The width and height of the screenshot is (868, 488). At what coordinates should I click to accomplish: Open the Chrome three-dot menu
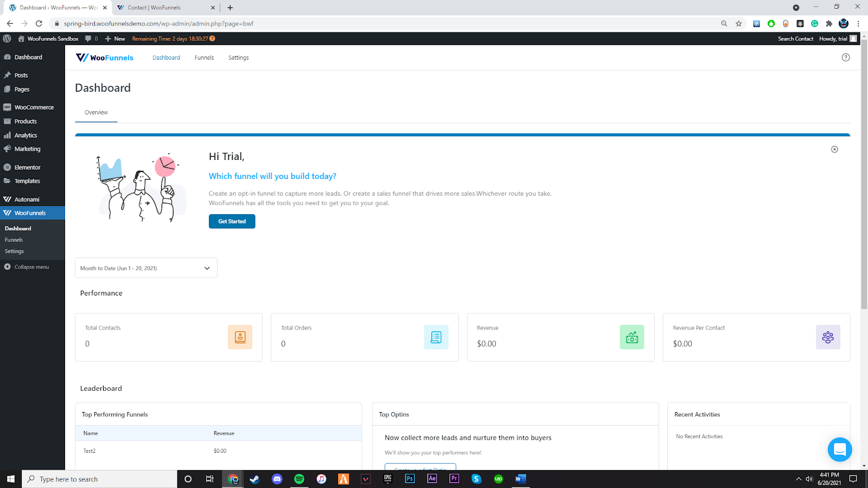[858, 23]
